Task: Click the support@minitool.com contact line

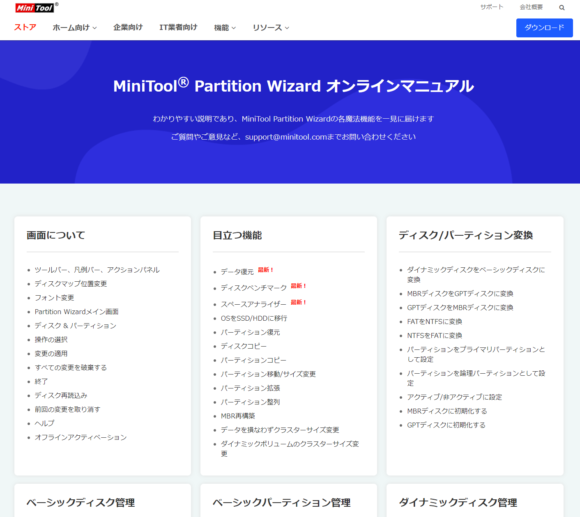Action: [293, 137]
